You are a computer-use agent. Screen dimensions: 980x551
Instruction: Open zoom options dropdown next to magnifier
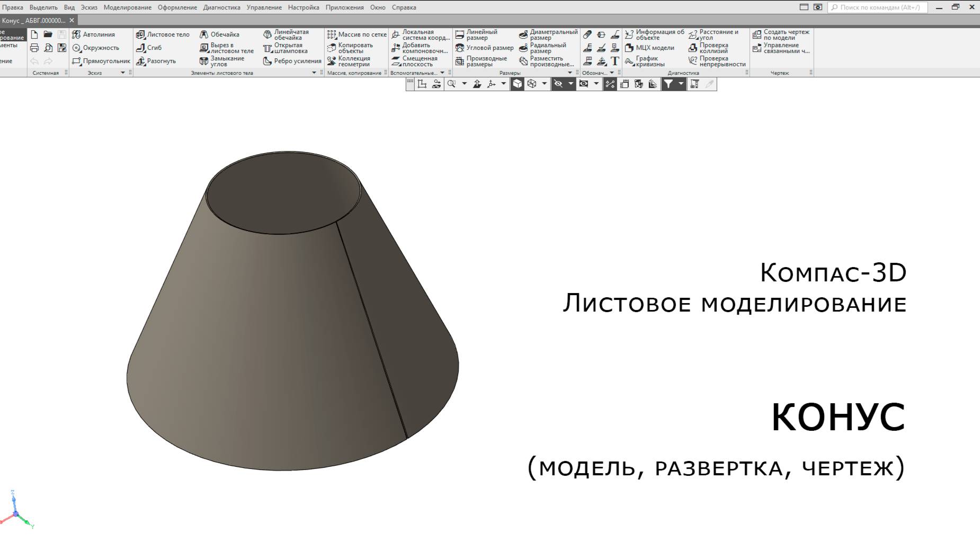tap(464, 84)
